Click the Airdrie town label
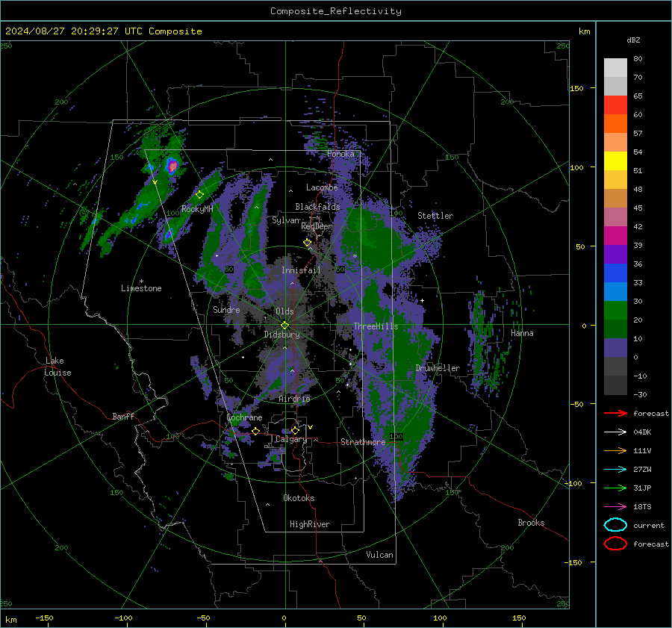 pos(294,399)
